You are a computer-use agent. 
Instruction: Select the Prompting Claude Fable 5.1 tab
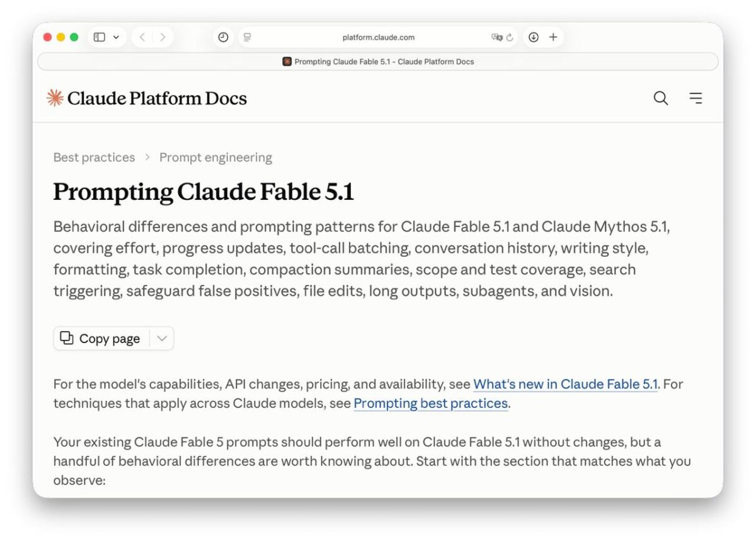pyautogui.click(x=378, y=62)
